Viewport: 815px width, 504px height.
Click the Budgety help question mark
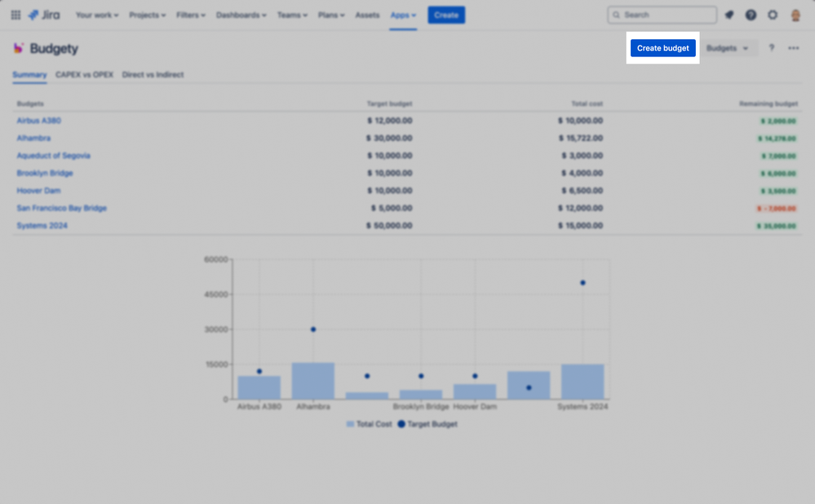click(x=770, y=48)
